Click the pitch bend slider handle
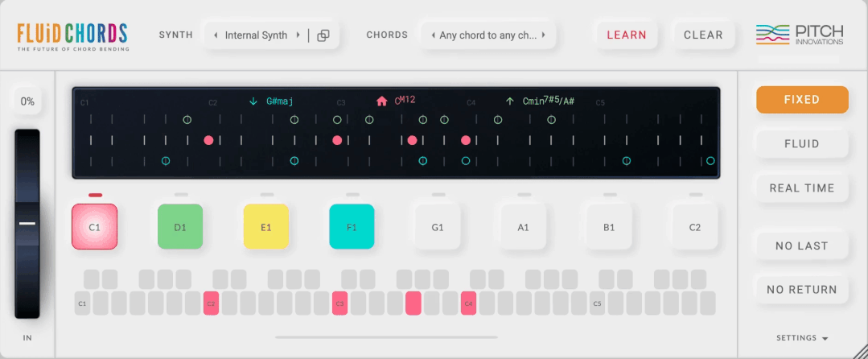This screenshot has width=868, height=359. pos(27,224)
